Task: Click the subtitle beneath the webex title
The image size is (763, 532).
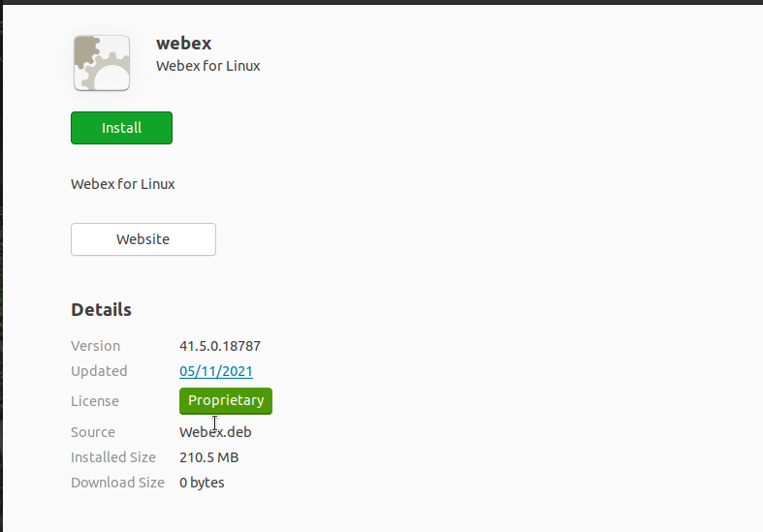Action: [207, 67]
